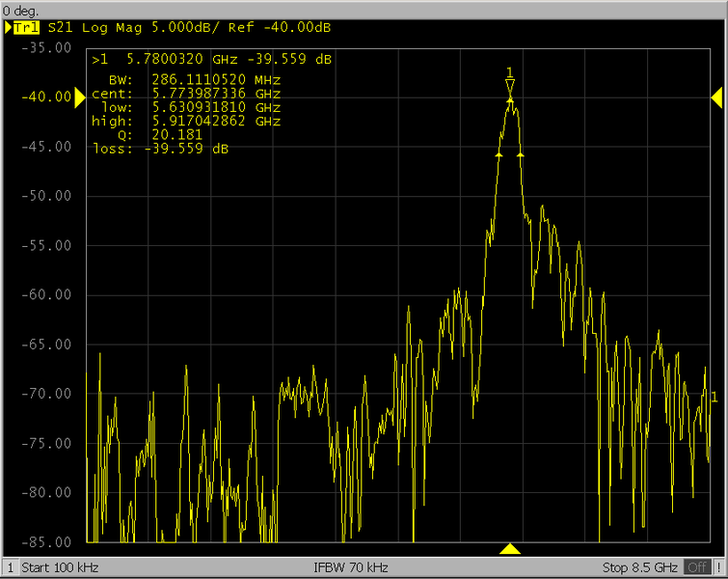The width and height of the screenshot is (728, 579).
Task: Select the left bandwidth cutoff marker
Action: (x=499, y=154)
